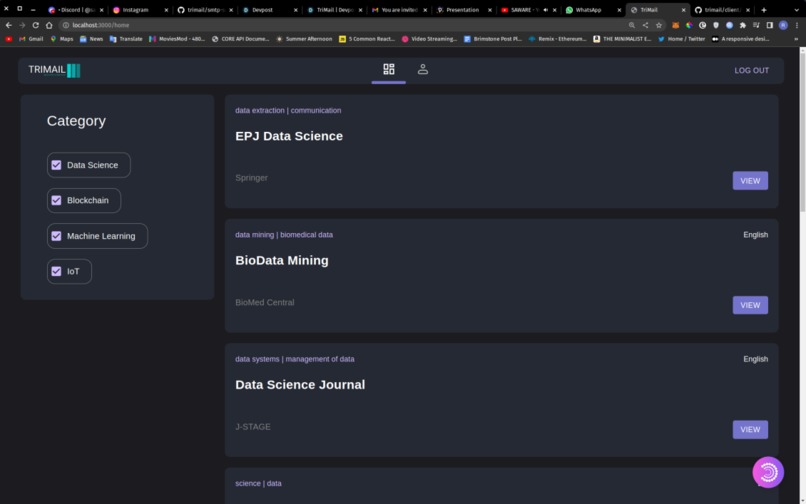
Task: Uncheck the Machine Learning category
Action: tap(57, 236)
